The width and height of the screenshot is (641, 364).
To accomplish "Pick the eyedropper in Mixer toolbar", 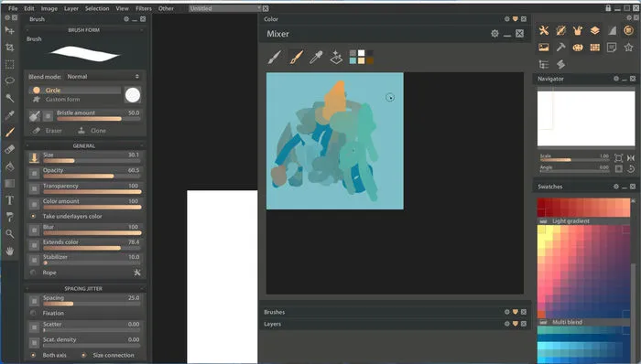I will (x=316, y=57).
